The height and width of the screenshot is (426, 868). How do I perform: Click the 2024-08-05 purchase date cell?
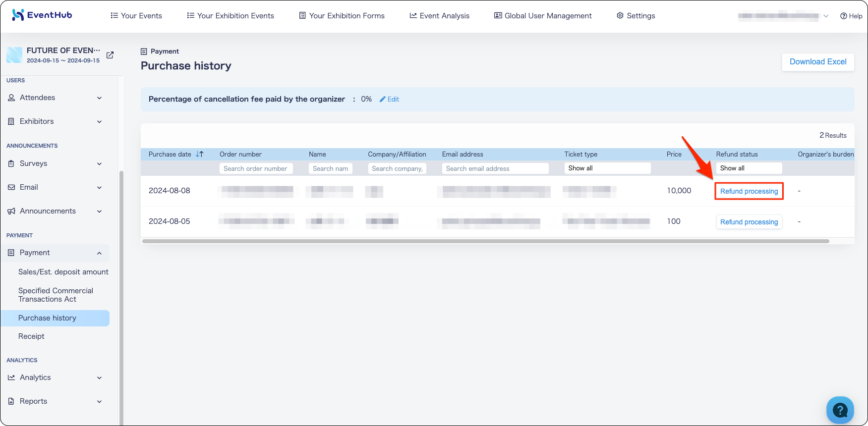170,221
